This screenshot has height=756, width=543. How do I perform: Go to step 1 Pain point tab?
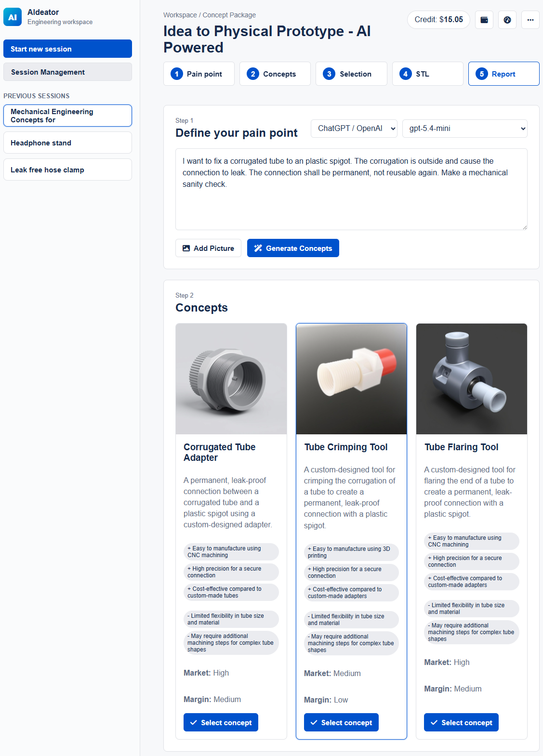[x=199, y=74]
